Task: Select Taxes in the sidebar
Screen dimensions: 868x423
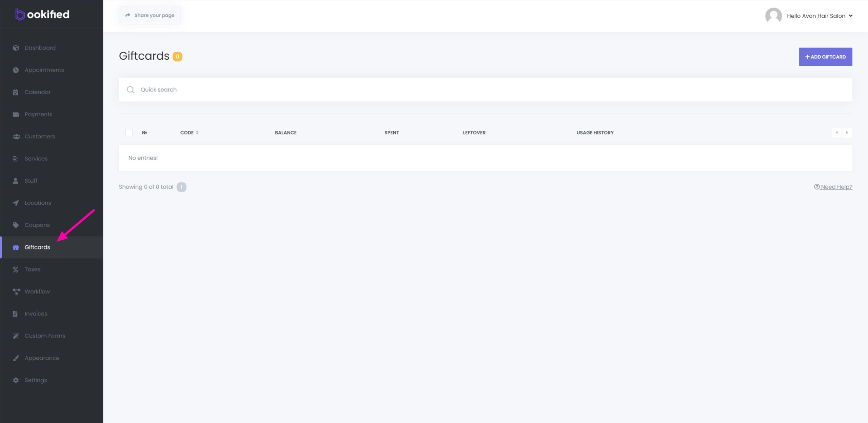Action: (52, 269)
